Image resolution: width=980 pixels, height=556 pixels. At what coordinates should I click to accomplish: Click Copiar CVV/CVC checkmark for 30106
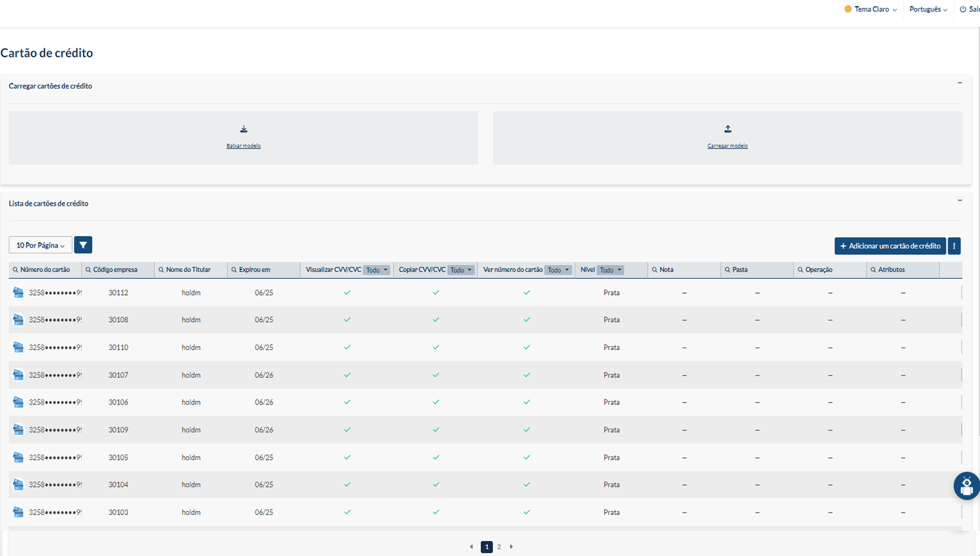[x=436, y=402]
